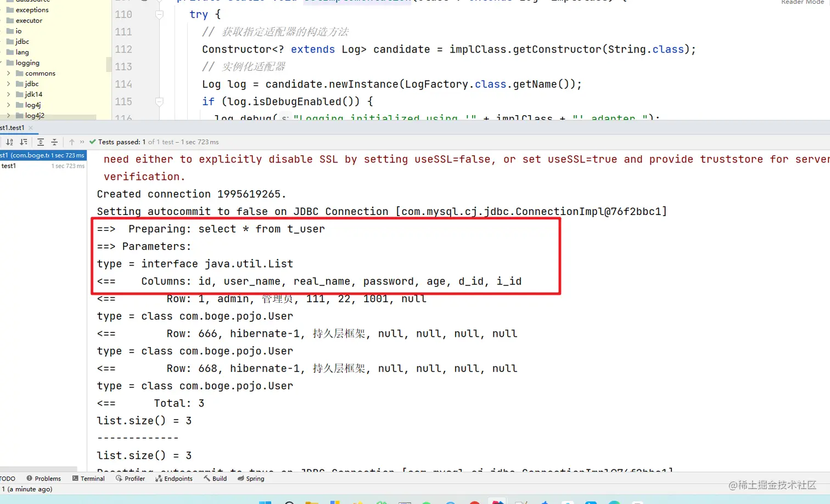
Task: Collapse all test nodes
Action: coord(54,142)
